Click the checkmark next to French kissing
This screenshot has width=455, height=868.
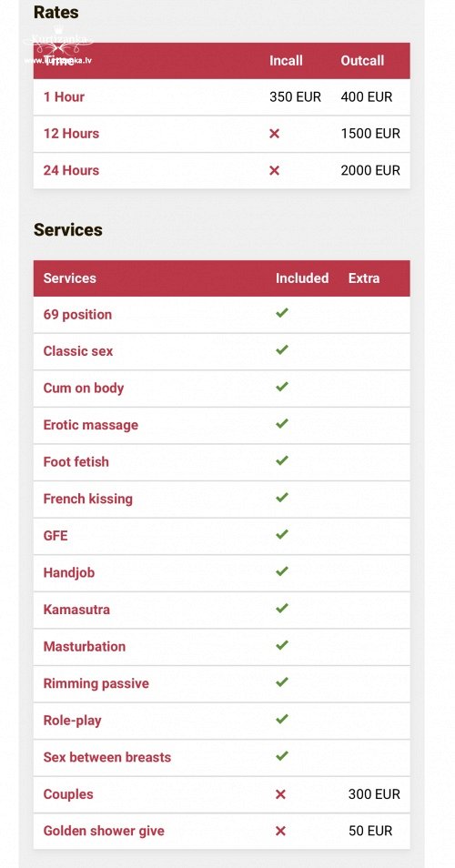pyautogui.click(x=282, y=498)
